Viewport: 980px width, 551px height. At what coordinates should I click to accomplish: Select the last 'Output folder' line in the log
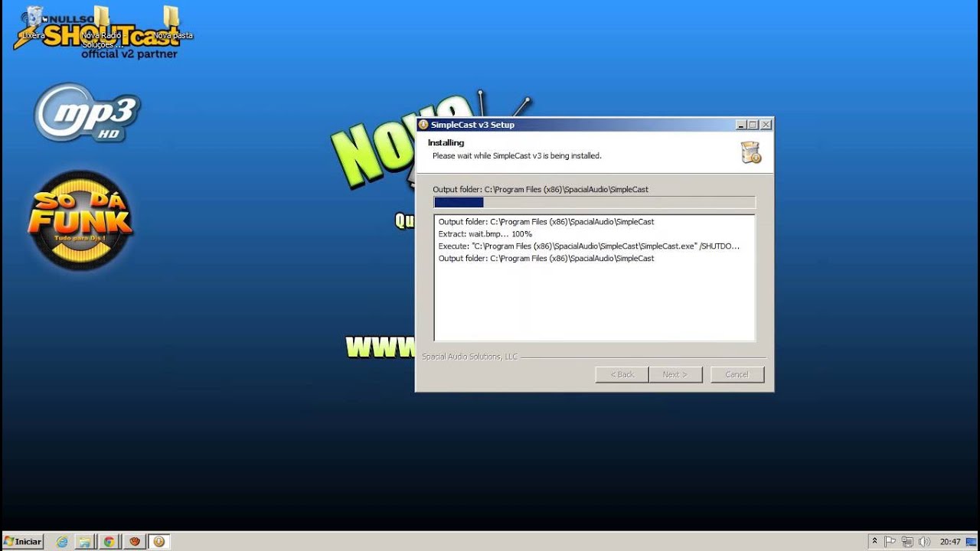[x=547, y=258]
